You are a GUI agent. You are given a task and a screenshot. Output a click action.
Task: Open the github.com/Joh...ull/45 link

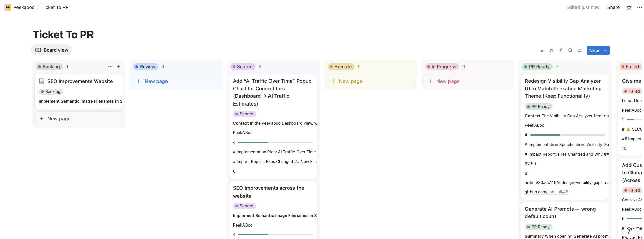[546, 192]
